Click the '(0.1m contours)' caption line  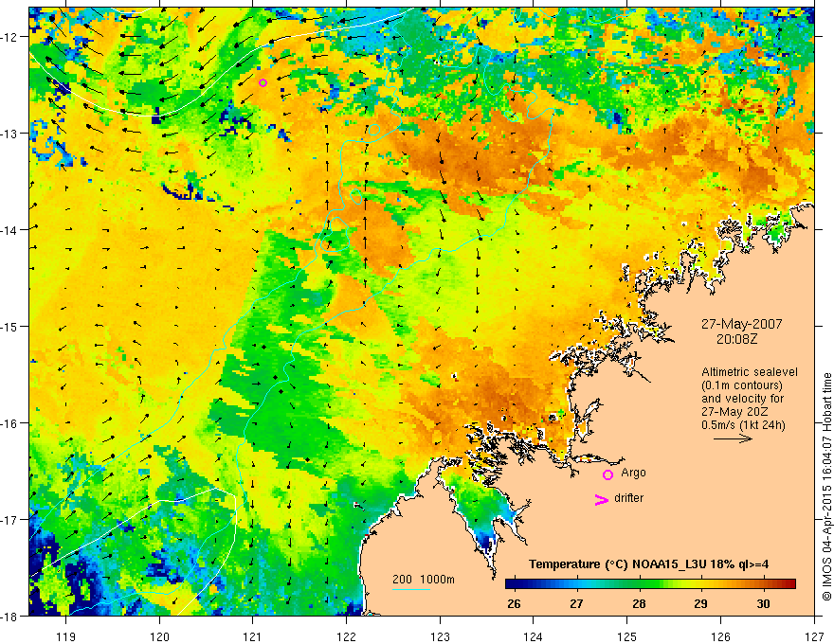coord(742,385)
